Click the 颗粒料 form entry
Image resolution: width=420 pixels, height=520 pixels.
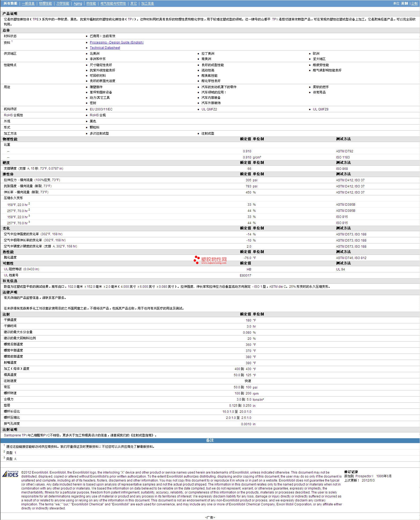94,127
